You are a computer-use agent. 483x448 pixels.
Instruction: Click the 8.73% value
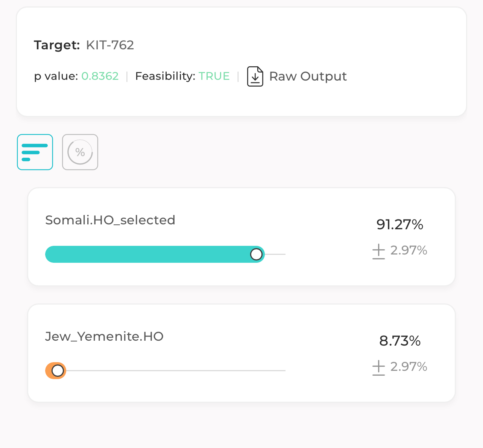(x=400, y=341)
